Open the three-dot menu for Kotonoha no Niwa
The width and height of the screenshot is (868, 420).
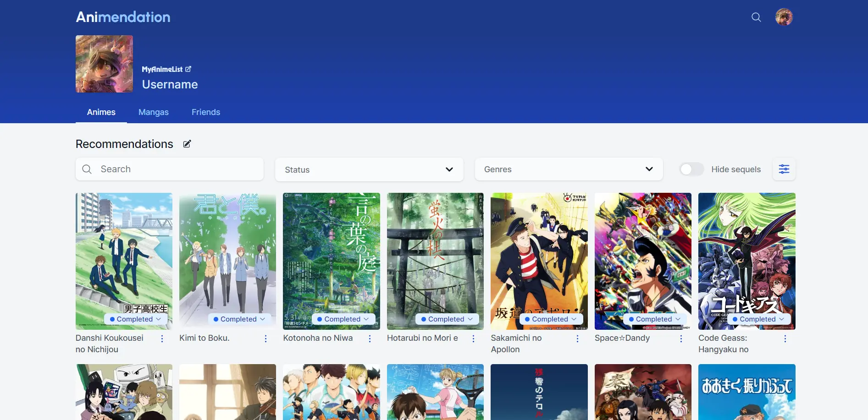pos(370,338)
